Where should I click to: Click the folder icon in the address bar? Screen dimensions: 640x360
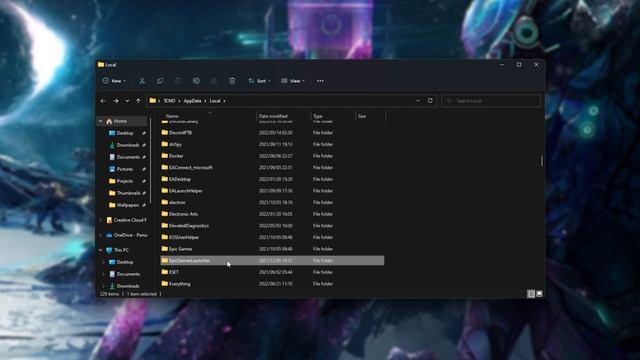point(153,100)
